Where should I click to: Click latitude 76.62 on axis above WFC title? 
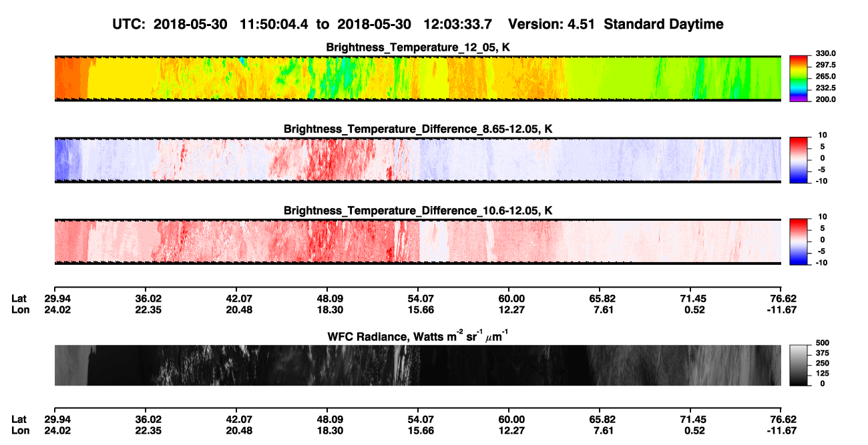click(782, 299)
